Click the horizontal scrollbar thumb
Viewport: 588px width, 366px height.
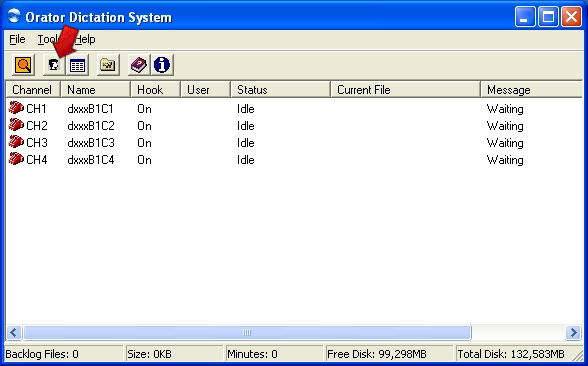(x=247, y=332)
